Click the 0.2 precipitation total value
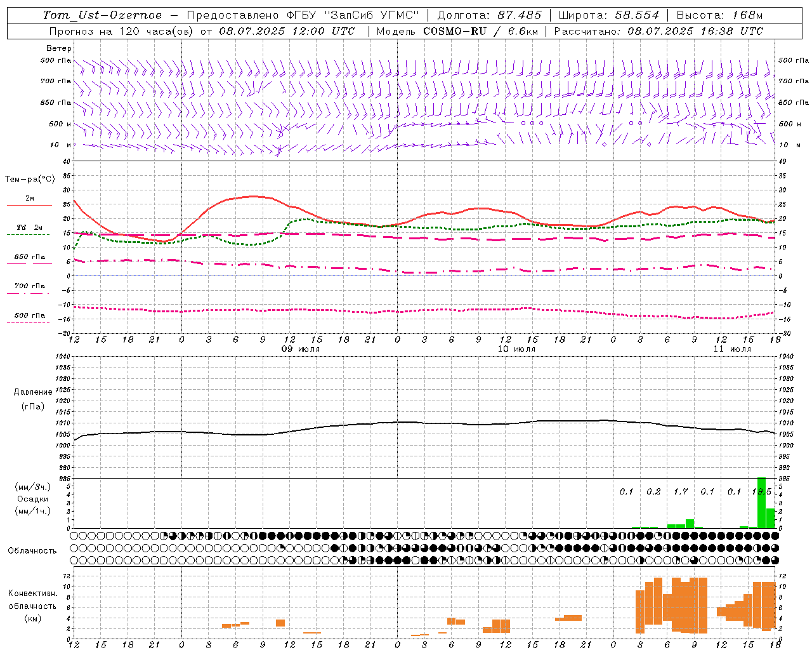This screenshot has width=812, height=650. pyautogui.click(x=653, y=491)
